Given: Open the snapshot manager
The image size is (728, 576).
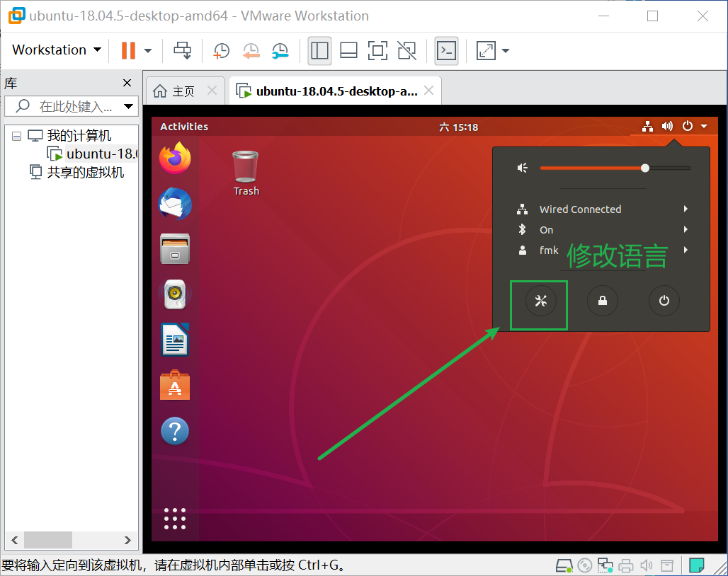Looking at the screenshot, I should [x=280, y=50].
